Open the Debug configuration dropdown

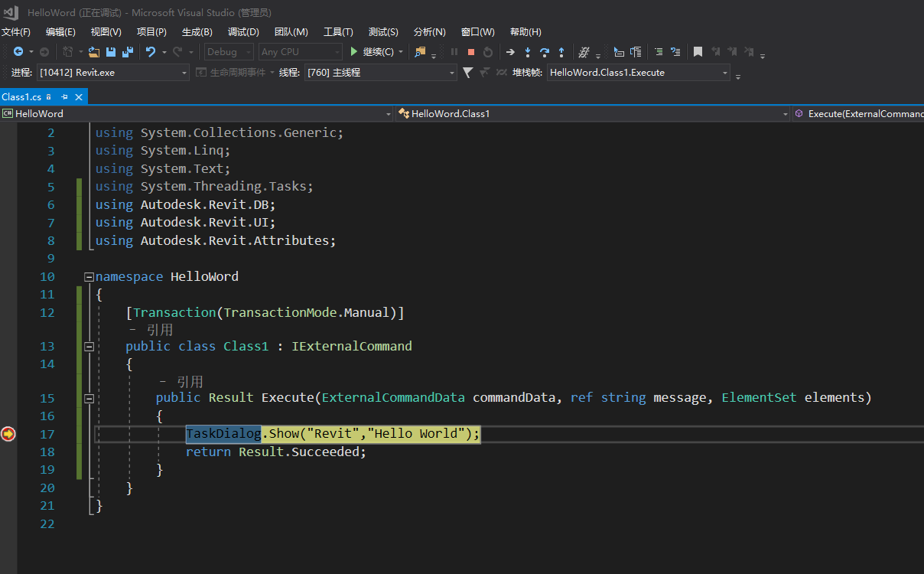click(x=229, y=52)
